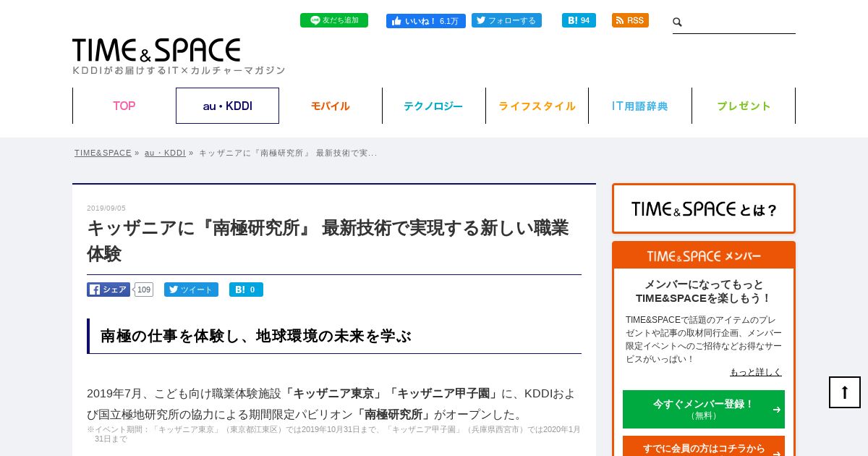868x456 pixels.
Task: Click the article date 2019/09/05
Action: tap(106, 208)
